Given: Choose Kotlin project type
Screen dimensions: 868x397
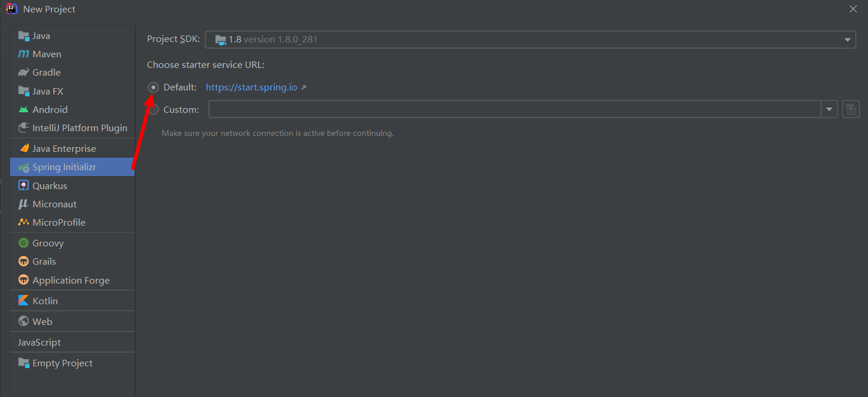Looking at the screenshot, I should click(72, 301).
